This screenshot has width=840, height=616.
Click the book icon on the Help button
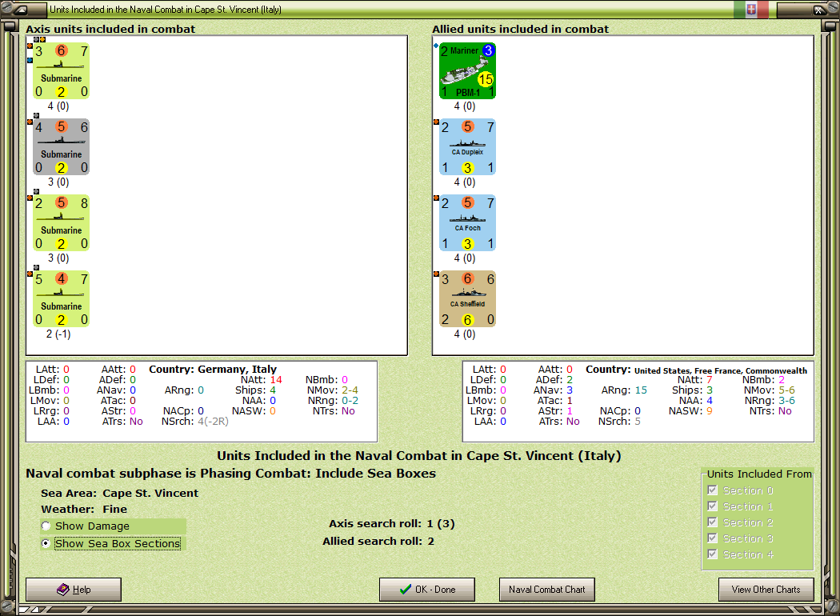click(63, 590)
